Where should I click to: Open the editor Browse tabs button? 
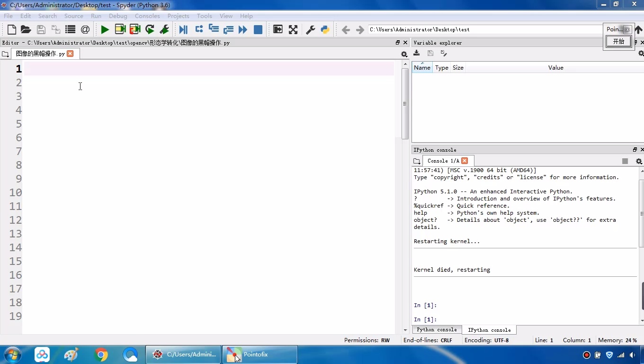pos(6,54)
